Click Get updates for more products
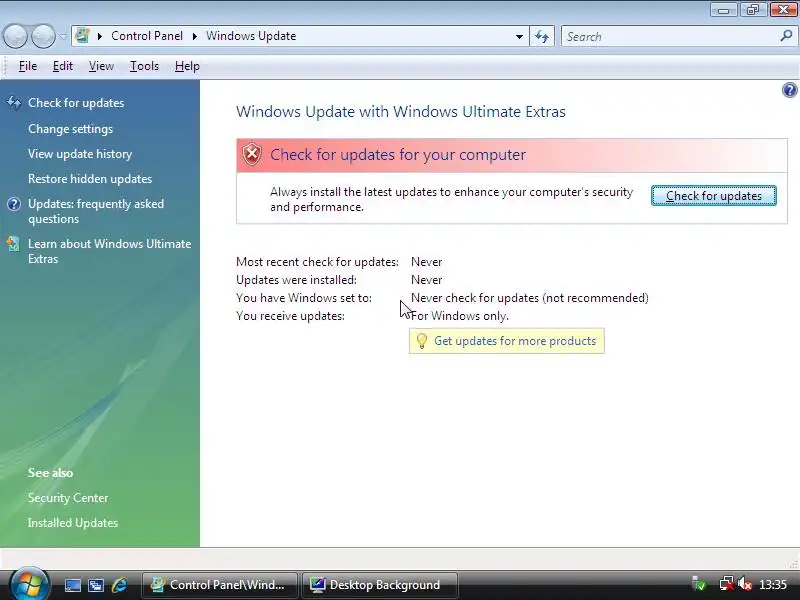The image size is (800, 600). coord(515,341)
